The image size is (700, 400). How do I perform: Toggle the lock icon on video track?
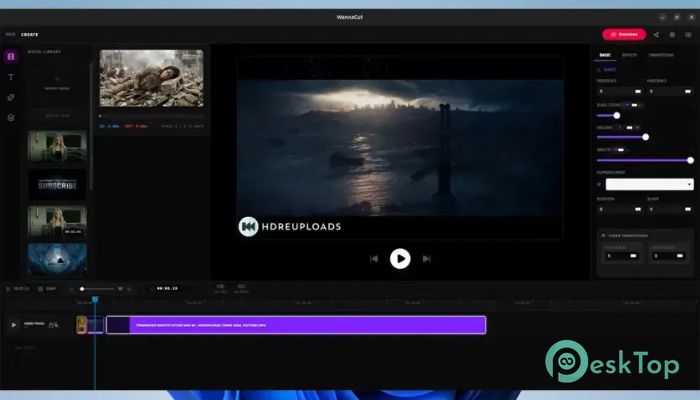point(51,325)
